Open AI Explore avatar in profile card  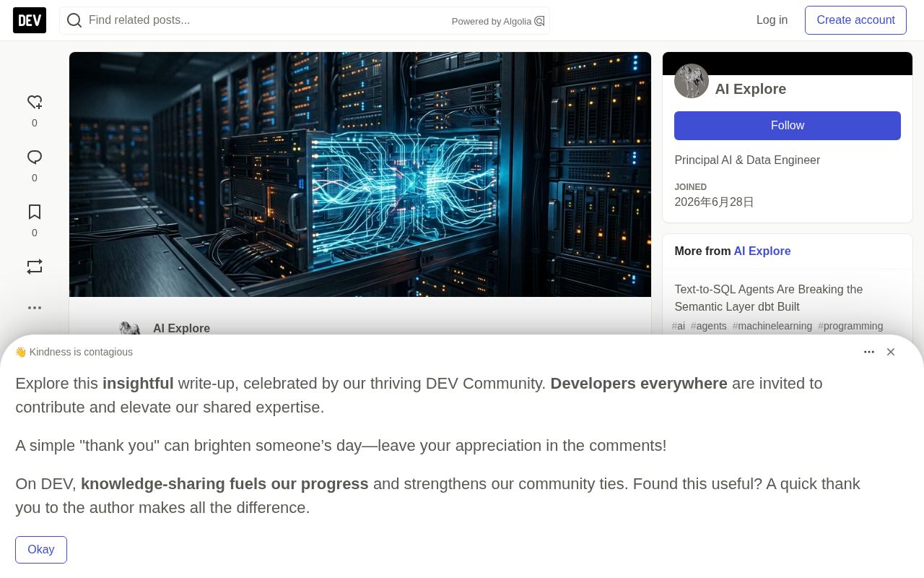(x=692, y=81)
